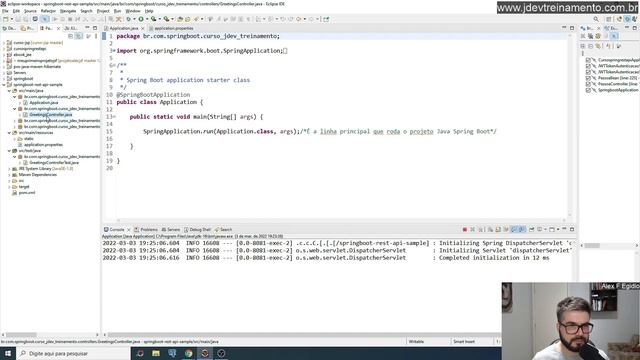Click the green Run button in toolbar

141,19
